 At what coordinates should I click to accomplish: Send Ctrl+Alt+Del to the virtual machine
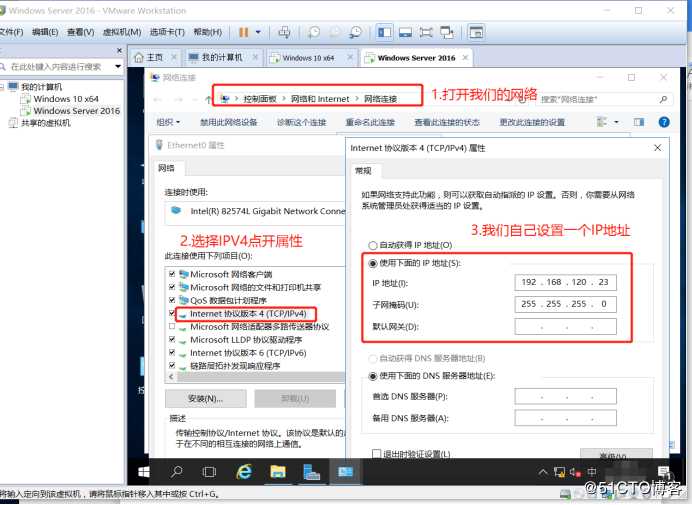(284, 32)
